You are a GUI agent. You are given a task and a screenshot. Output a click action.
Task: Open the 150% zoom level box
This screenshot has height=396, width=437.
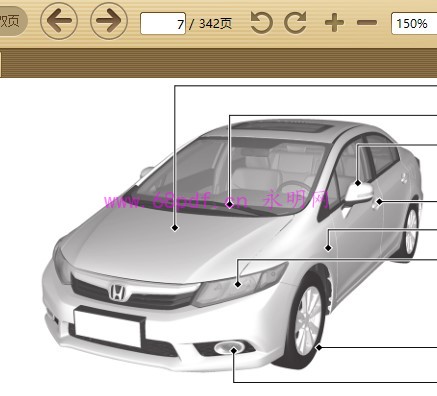tap(414, 23)
